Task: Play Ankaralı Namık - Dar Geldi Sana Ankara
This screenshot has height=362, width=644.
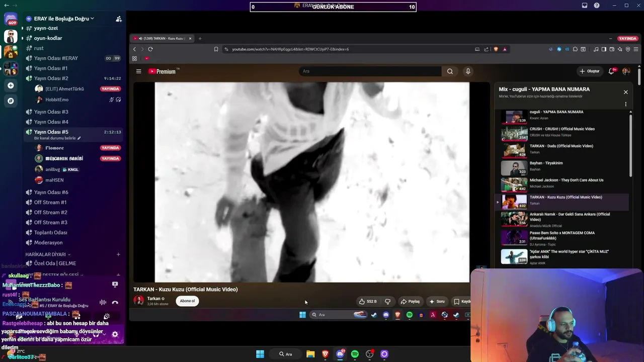Action: [x=562, y=219]
